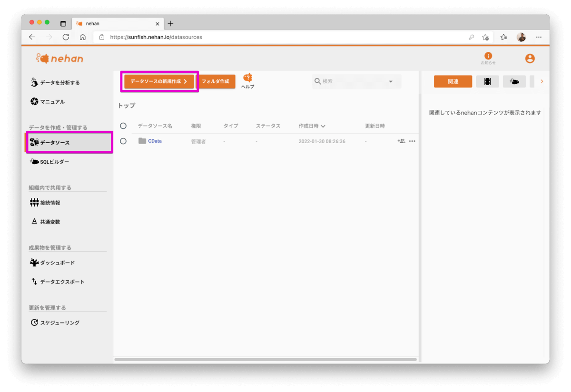The image size is (571, 392).
Task: Reload the page with the refresh icon
Action: 66,37
